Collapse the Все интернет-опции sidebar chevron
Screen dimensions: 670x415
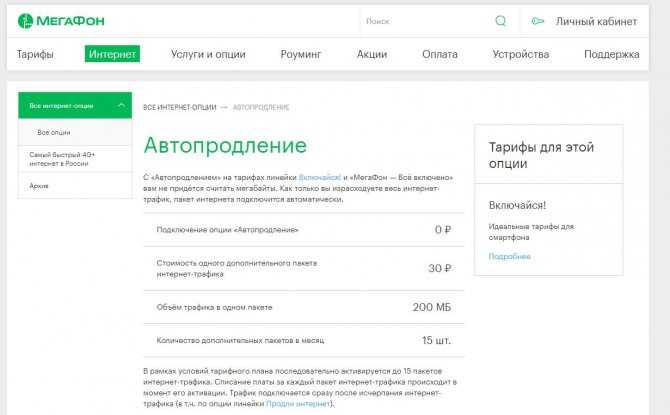[x=121, y=105]
